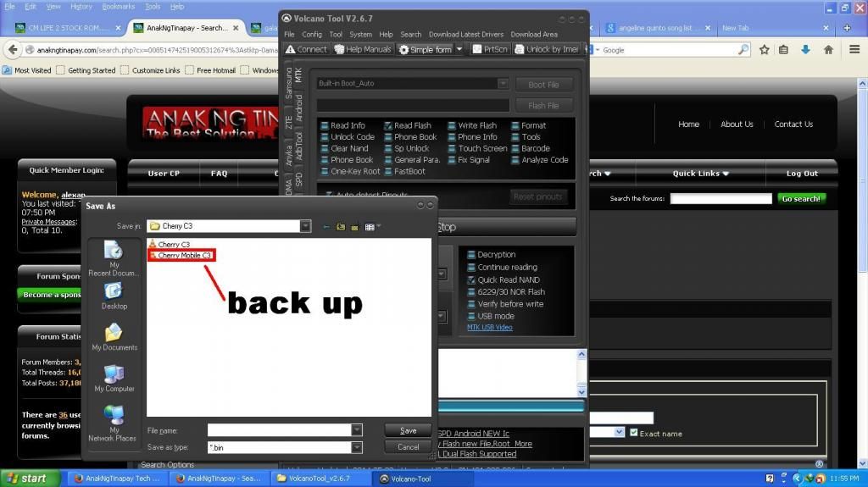The image size is (868, 487).
Task: Open the MTK USB Video link
Action: tap(489, 328)
